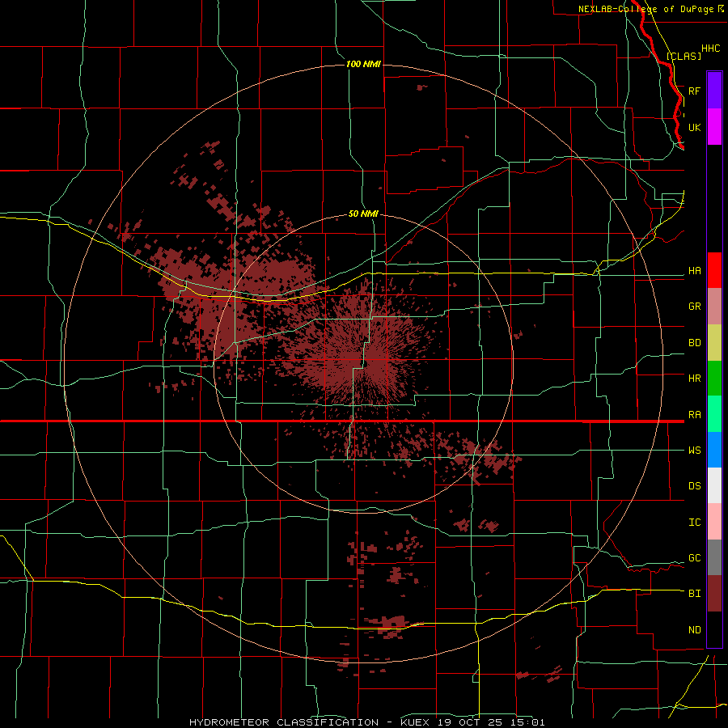728x728 pixels.
Task: Click the GR pink legend swatch
Action: (x=714, y=307)
